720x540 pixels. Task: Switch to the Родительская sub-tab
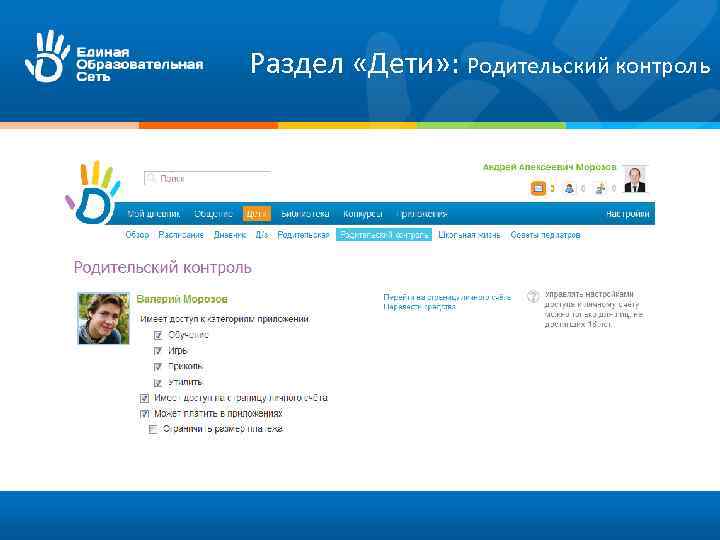(303, 235)
